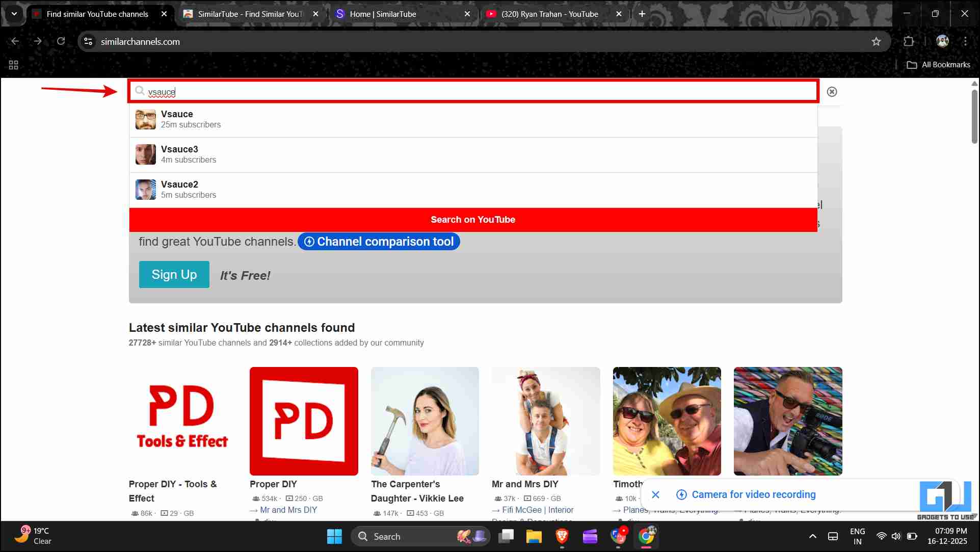Bookmark this page with the star icon

pyautogui.click(x=876, y=42)
